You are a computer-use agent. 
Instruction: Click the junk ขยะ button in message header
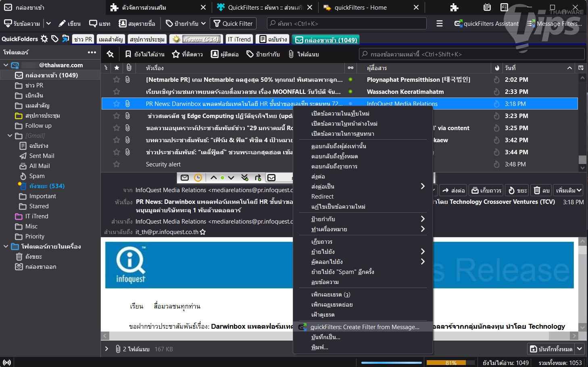(517, 191)
